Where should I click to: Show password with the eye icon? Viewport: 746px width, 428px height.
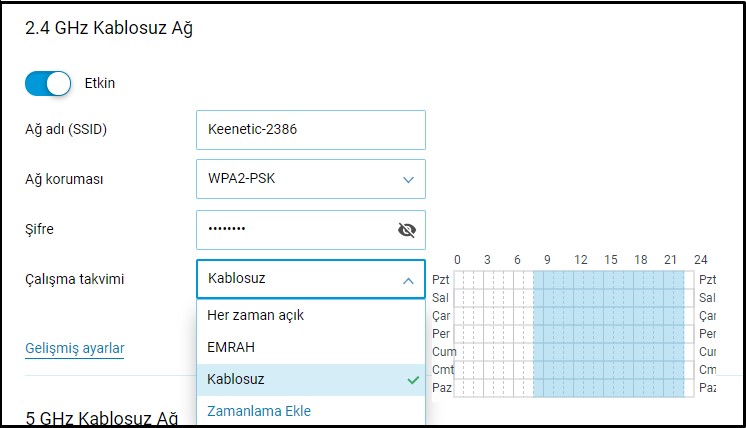406,230
